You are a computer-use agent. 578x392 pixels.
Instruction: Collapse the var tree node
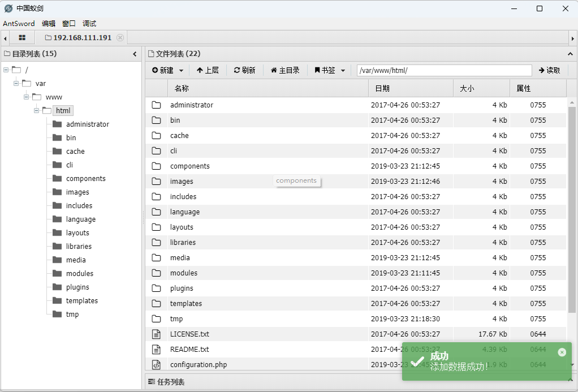click(x=16, y=84)
